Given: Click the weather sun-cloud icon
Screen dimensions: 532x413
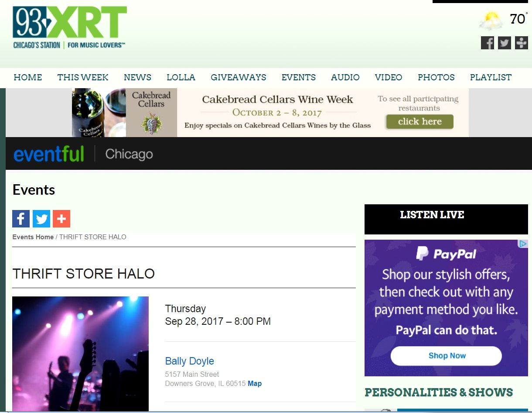Looking at the screenshot, I should tap(491, 20).
